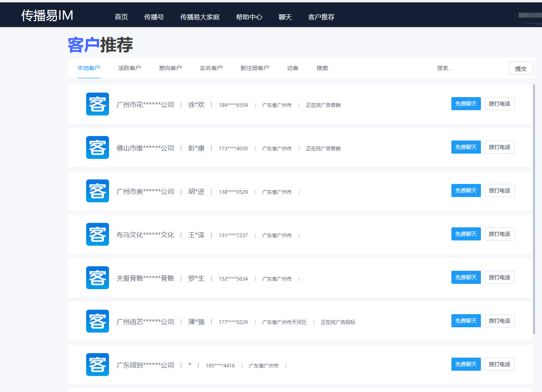Viewport: 542px width, 392px height.
Task: Click the avatar icon of 佛山市维 company
Action: 97,147
